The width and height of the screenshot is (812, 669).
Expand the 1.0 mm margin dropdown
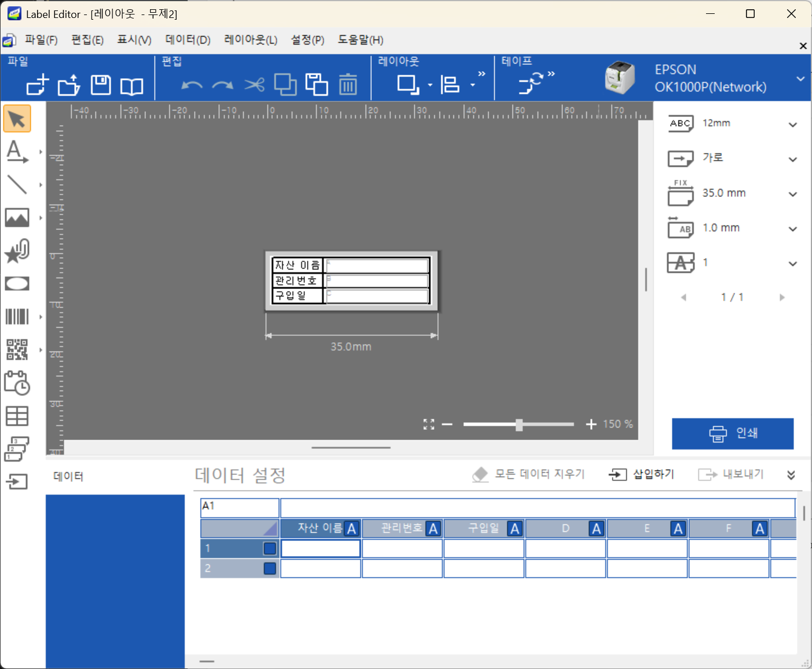pyautogui.click(x=793, y=229)
